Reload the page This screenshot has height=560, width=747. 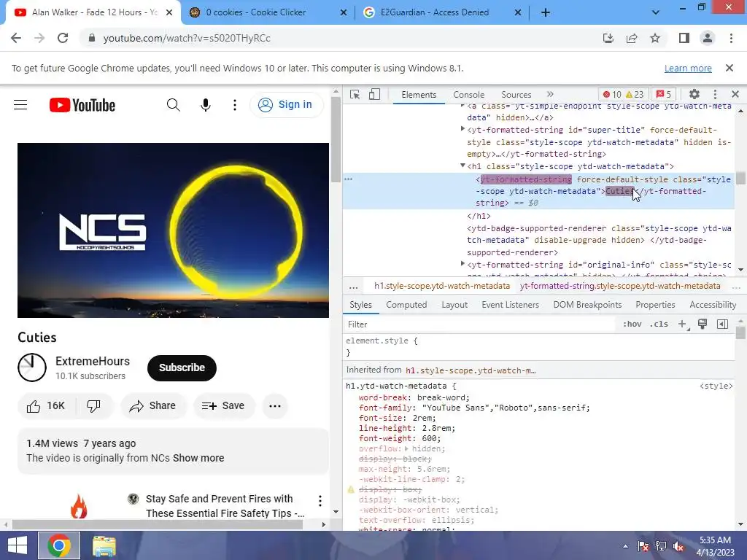[x=63, y=38]
